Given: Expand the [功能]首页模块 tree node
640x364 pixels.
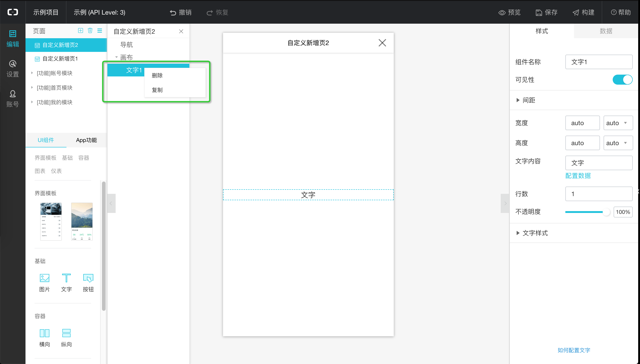Looking at the screenshot, I should (32, 88).
